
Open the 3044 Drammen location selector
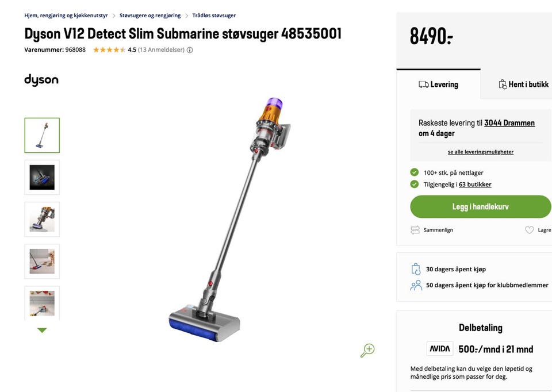[509, 123]
